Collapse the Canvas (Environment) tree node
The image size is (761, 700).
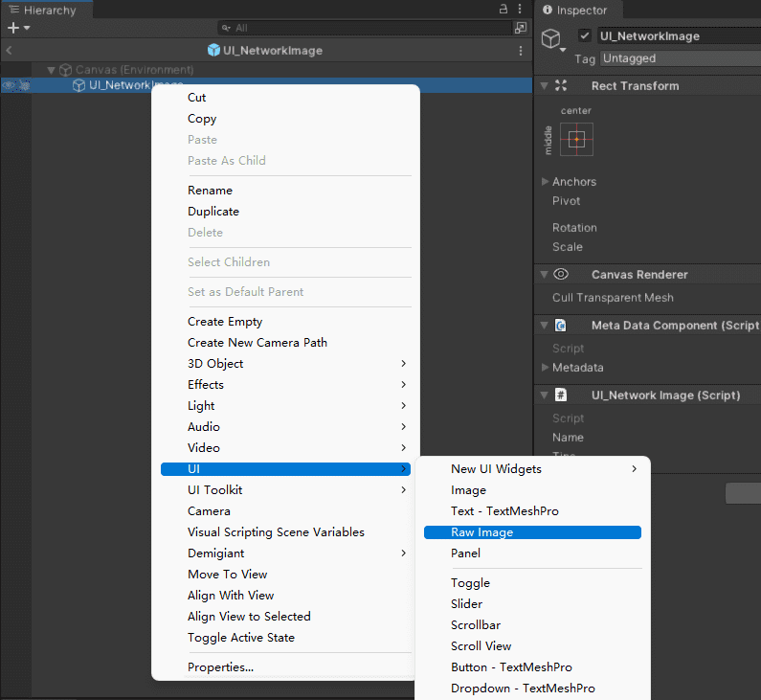[x=51, y=70]
